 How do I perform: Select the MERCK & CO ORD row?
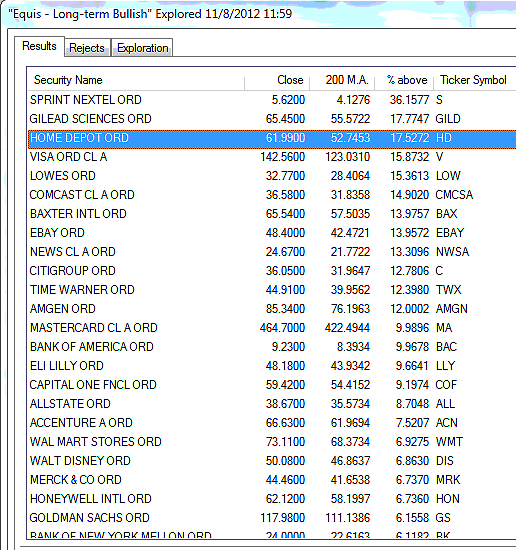click(272, 480)
